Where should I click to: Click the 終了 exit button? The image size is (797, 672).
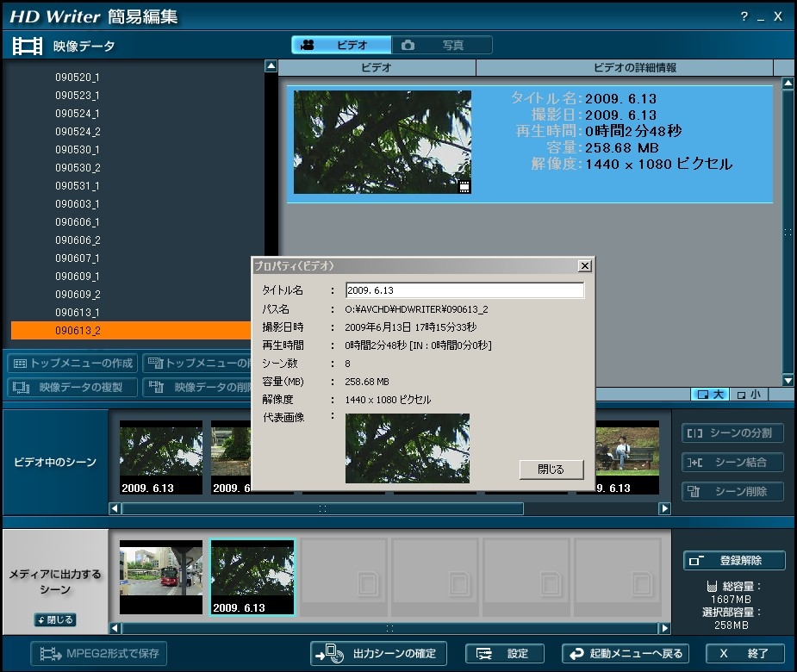[x=745, y=654]
